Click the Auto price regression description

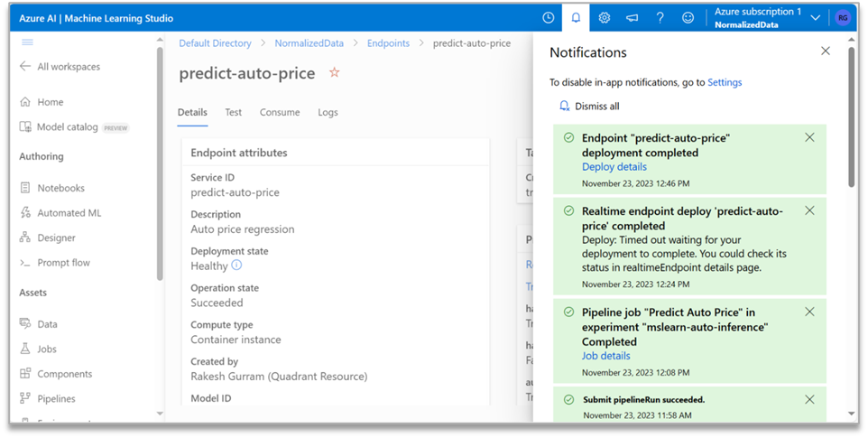point(243,229)
